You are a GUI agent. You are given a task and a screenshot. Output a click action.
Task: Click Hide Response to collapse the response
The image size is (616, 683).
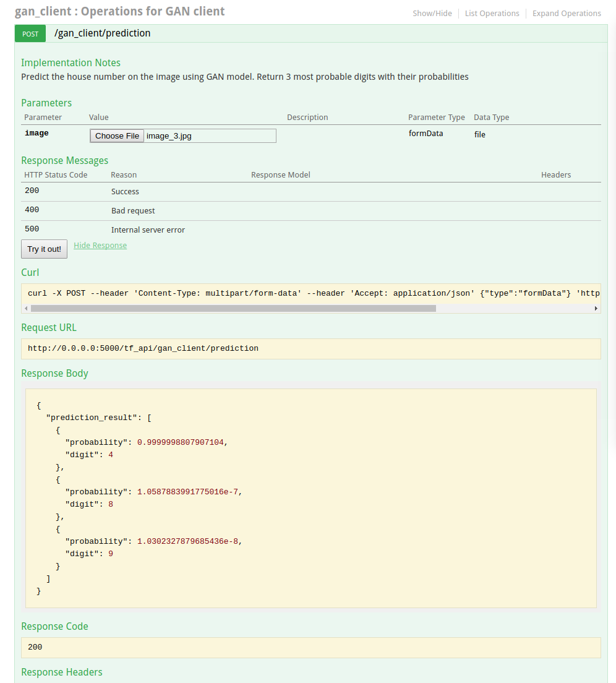click(x=100, y=245)
